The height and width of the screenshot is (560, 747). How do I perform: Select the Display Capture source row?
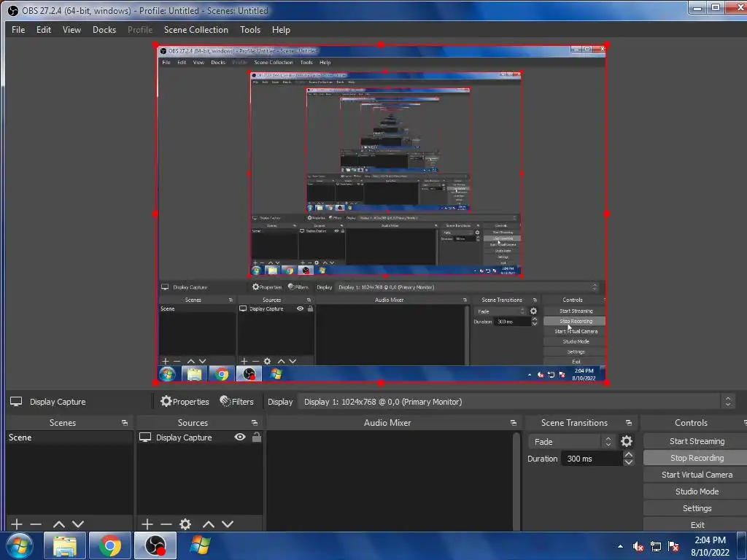[x=200, y=437]
